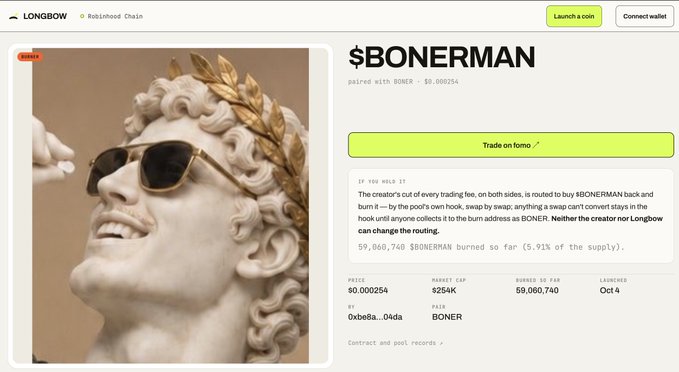
Task: Click the Connect wallet button
Action: pyautogui.click(x=644, y=16)
